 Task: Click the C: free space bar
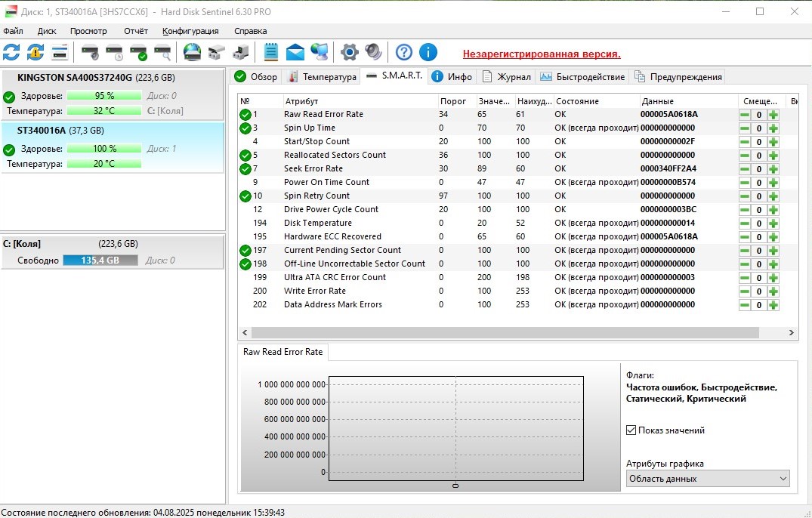coord(100,261)
